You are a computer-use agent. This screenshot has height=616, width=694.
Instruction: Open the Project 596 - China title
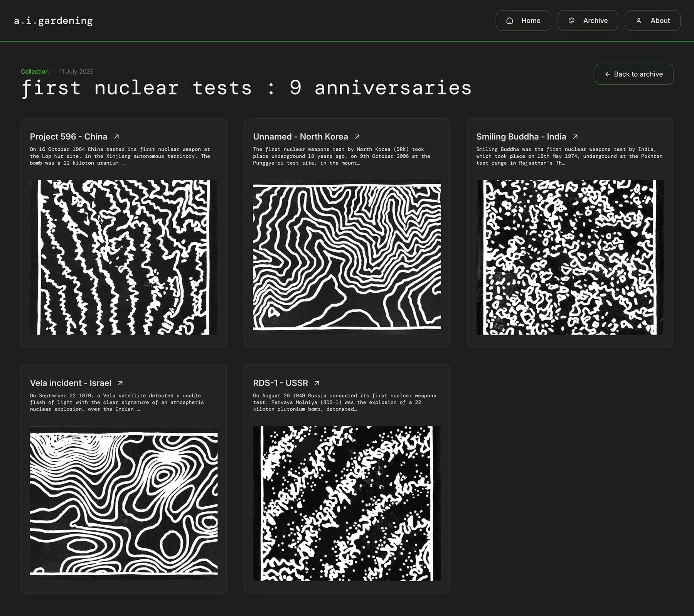click(69, 137)
